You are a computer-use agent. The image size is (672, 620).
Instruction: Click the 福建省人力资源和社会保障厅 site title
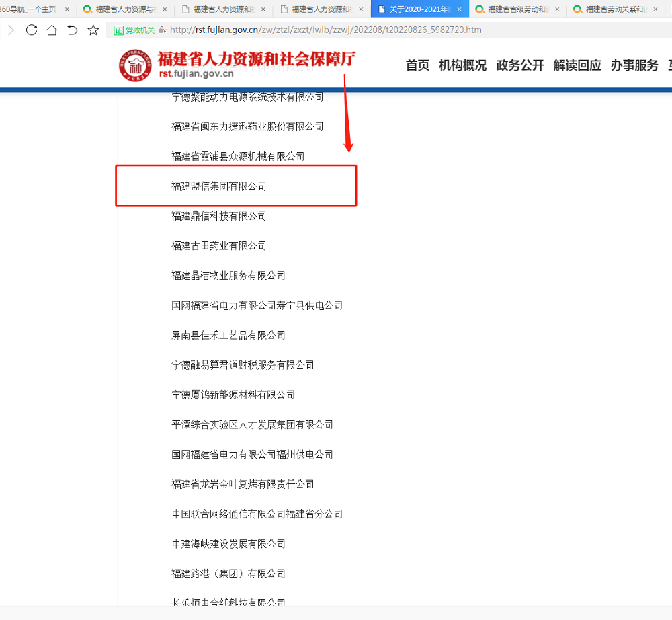(256, 59)
